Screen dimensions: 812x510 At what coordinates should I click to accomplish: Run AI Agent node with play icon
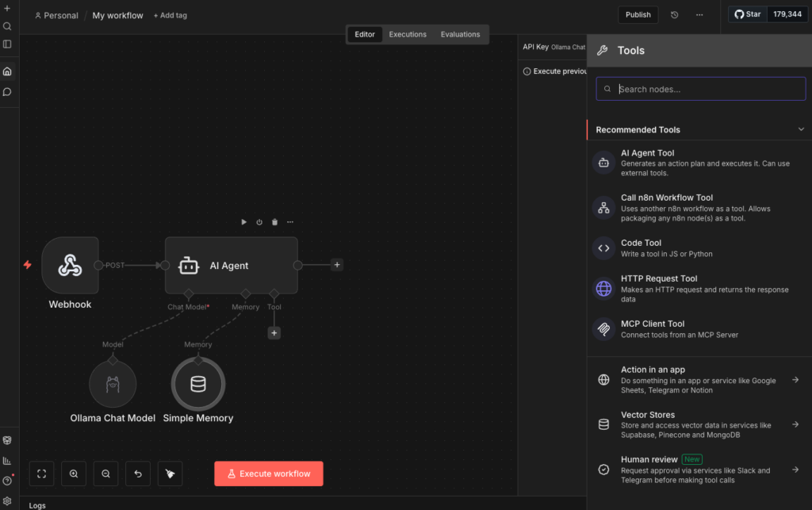point(243,222)
